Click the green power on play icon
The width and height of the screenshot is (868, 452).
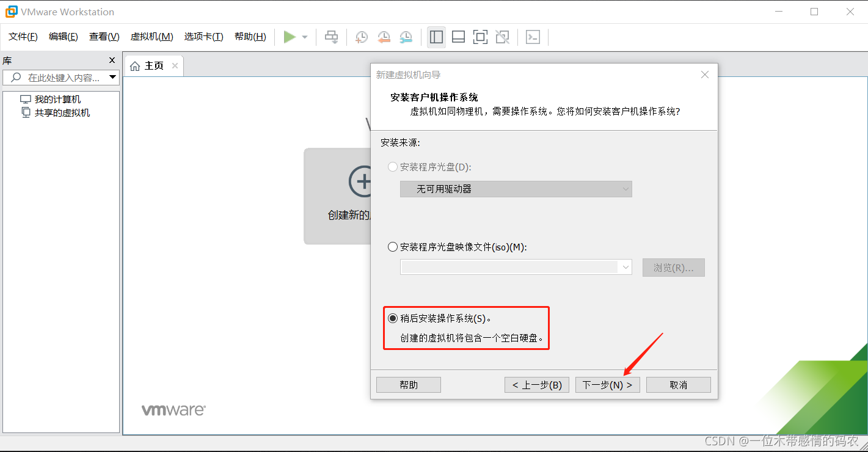coord(290,37)
